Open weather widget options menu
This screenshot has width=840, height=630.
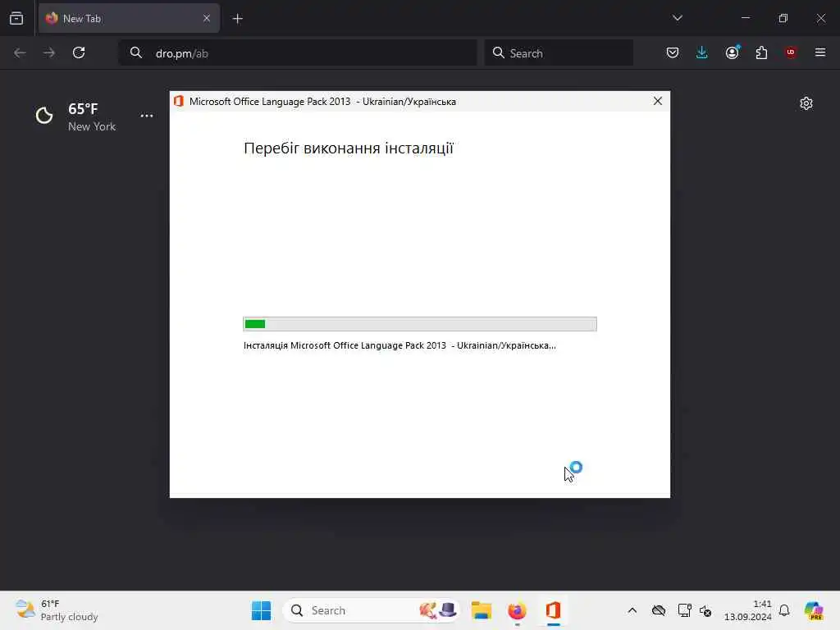(147, 116)
